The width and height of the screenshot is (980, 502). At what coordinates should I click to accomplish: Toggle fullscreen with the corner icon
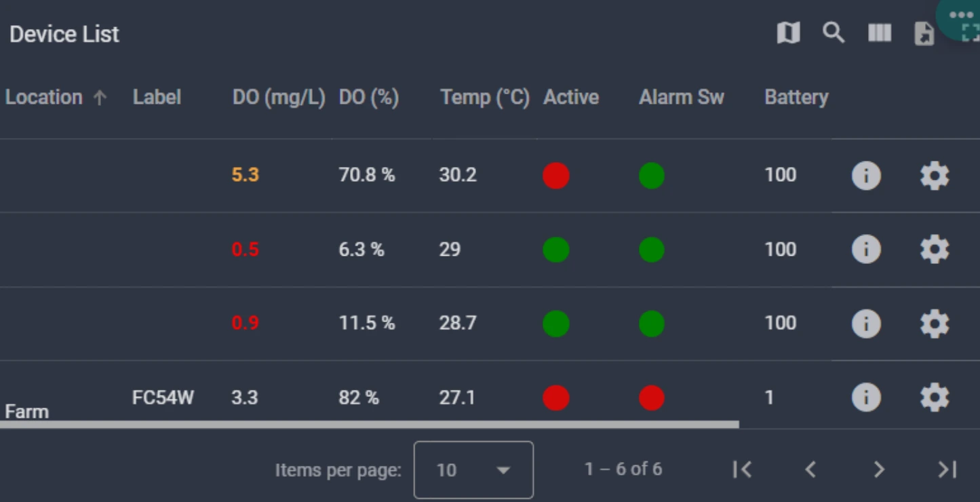click(971, 33)
